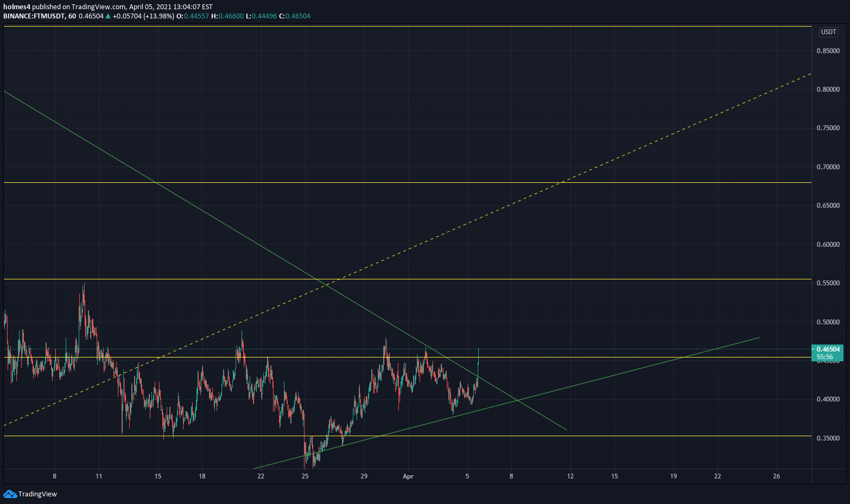Select the yellow horizontal line near 0.68
850x504 pixels.
[407, 182]
